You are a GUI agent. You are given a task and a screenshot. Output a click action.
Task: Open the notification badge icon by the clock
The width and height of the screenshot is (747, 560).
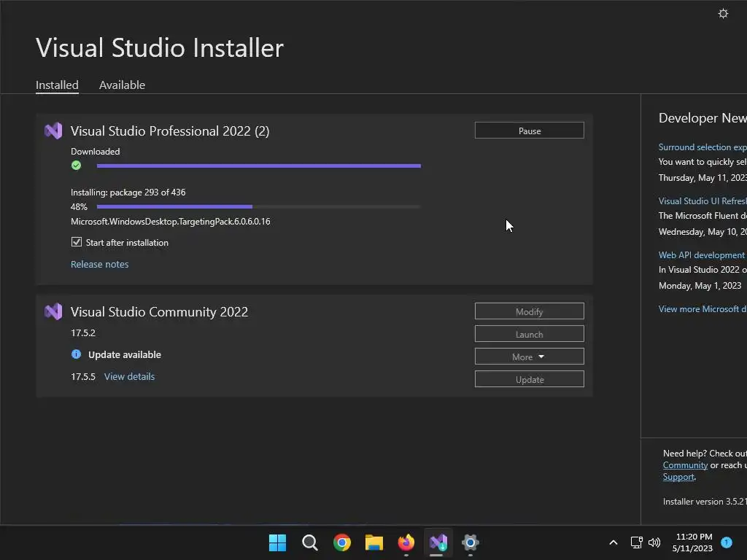(727, 542)
